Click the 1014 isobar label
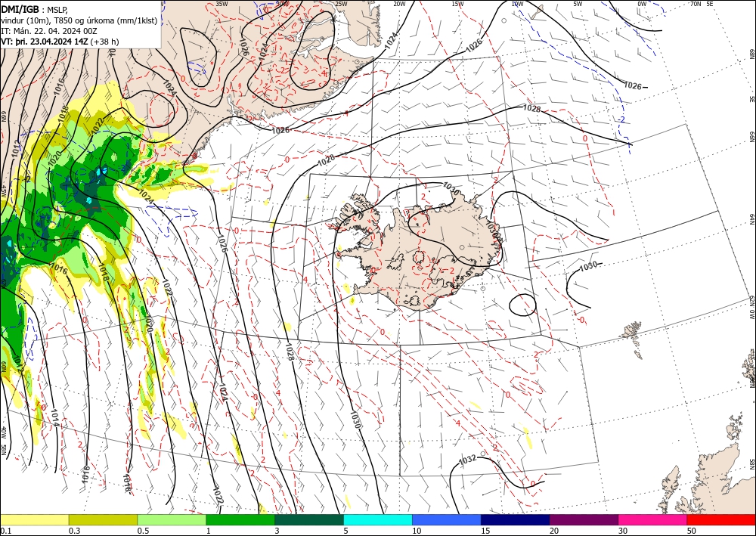The image size is (756, 536). pos(55,418)
